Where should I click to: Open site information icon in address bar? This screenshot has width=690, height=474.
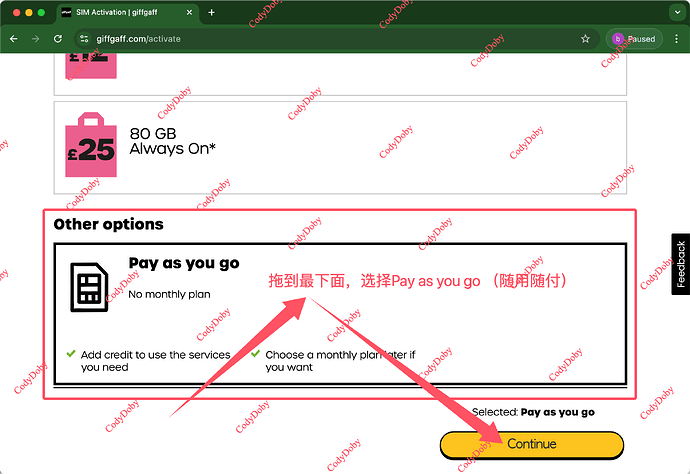point(84,39)
